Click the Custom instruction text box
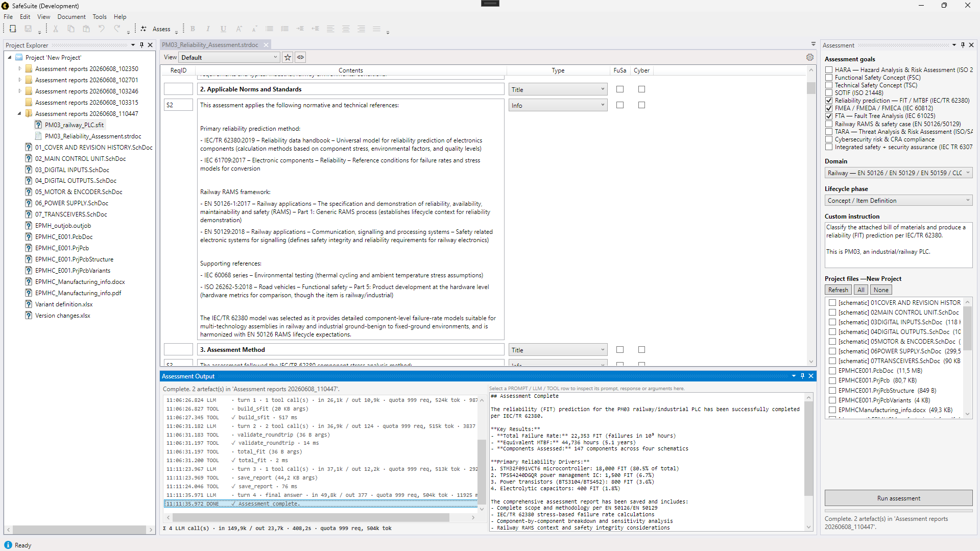Viewport: 980px width, 551px height. [898, 245]
